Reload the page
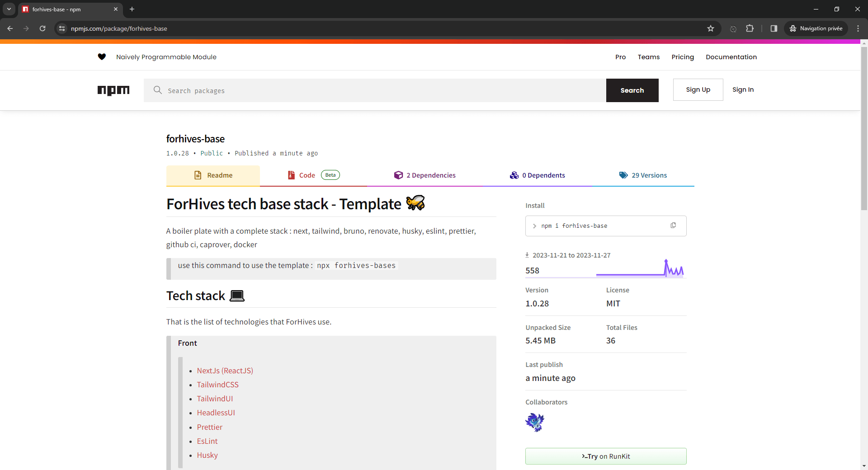The width and height of the screenshot is (868, 470). pyautogui.click(x=42, y=28)
